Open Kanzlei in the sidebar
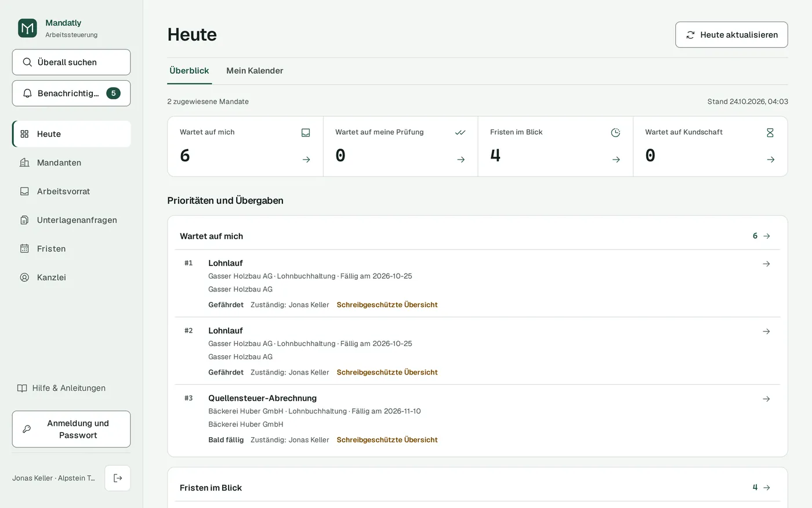This screenshot has width=812, height=508. pos(71,278)
